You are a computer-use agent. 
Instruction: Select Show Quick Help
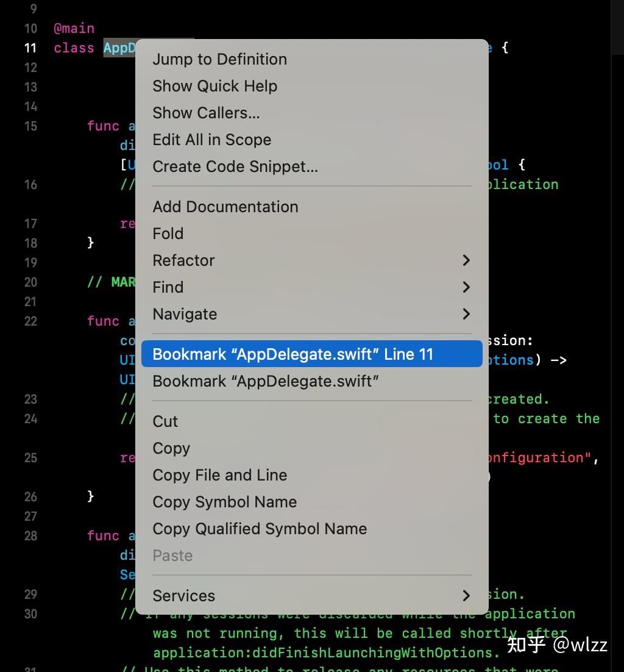(214, 86)
